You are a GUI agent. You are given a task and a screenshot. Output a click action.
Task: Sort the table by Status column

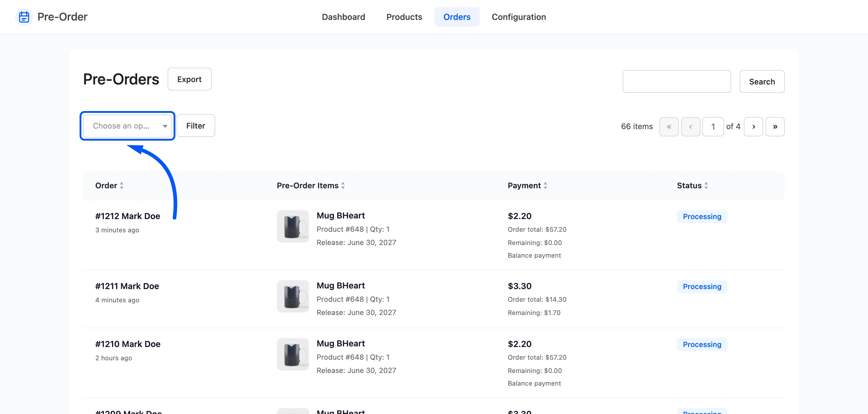[693, 186]
